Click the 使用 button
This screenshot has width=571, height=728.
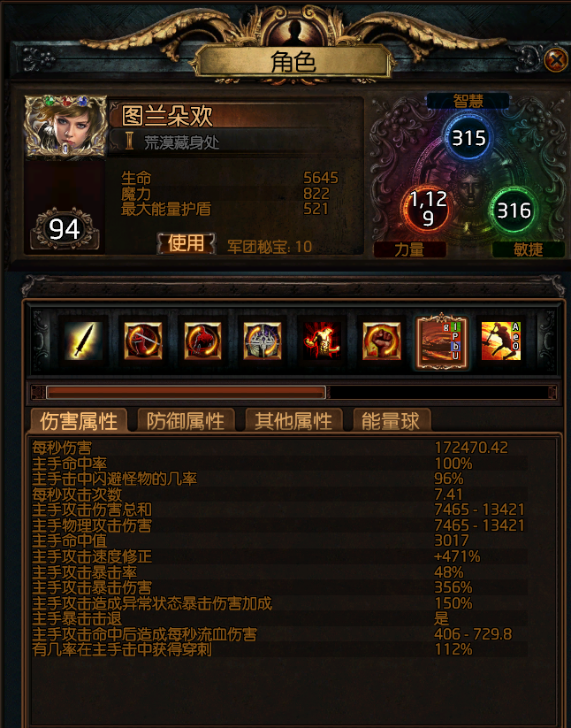click(x=186, y=243)
